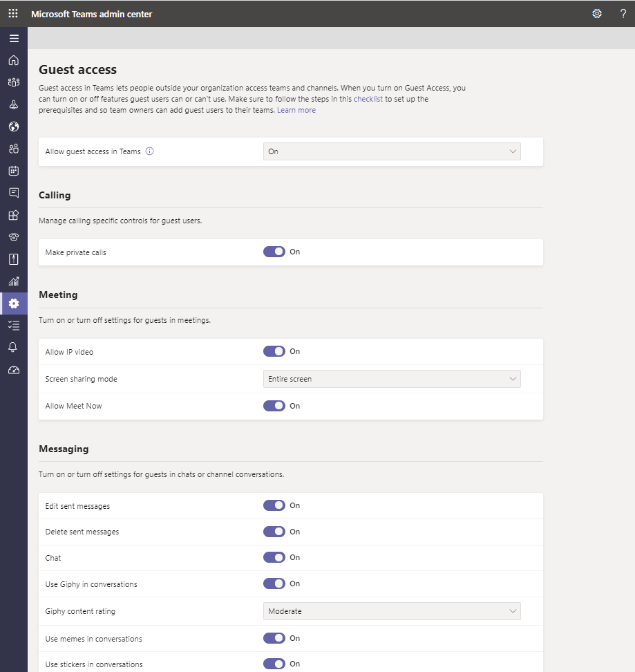Open the Planning checklist icon
Viewport: 635px width, 672px height.
(x=14, y=326)
